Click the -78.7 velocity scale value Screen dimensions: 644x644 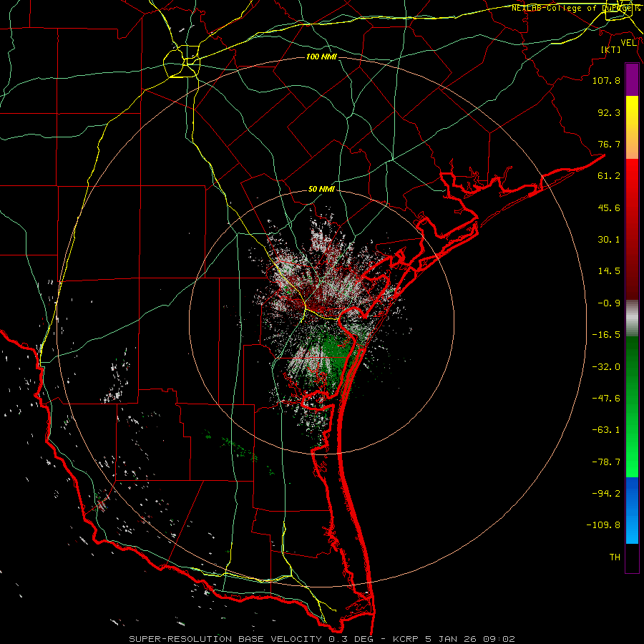[606, 462]
